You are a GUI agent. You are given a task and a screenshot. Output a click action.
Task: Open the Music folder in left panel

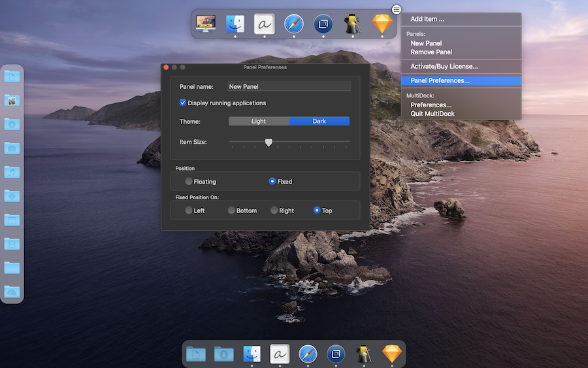coord(12,172)
